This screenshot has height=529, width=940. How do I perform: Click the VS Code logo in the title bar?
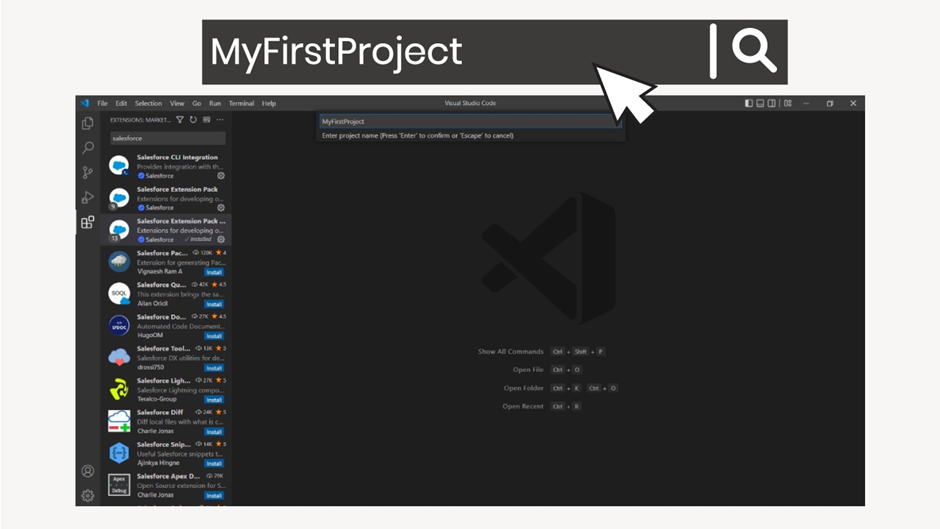85,103
